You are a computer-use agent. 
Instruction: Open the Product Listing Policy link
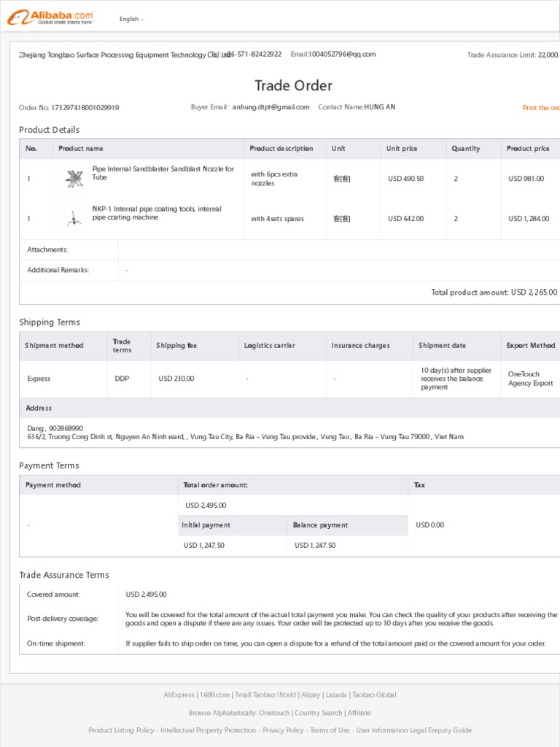point(121,729)
